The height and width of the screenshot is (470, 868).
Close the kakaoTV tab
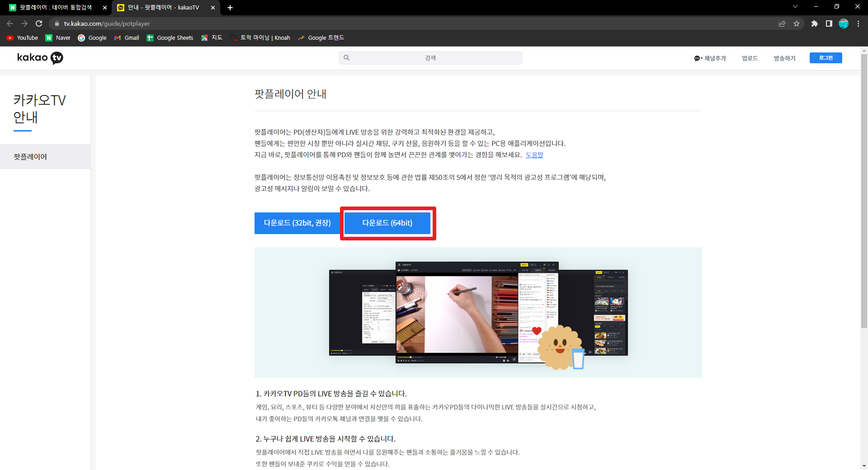(x=213, y=8)
